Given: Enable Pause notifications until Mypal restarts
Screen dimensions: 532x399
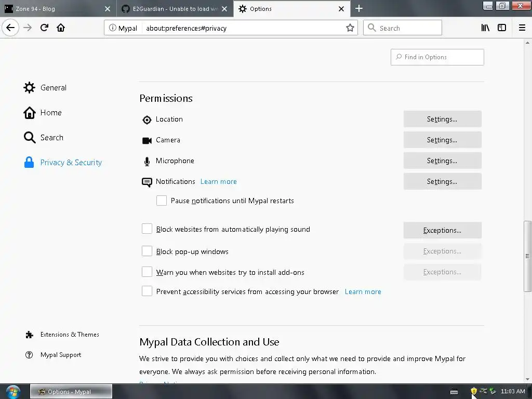Looking at the screenshot, I should pyautogui.click(x=162, y=201).
